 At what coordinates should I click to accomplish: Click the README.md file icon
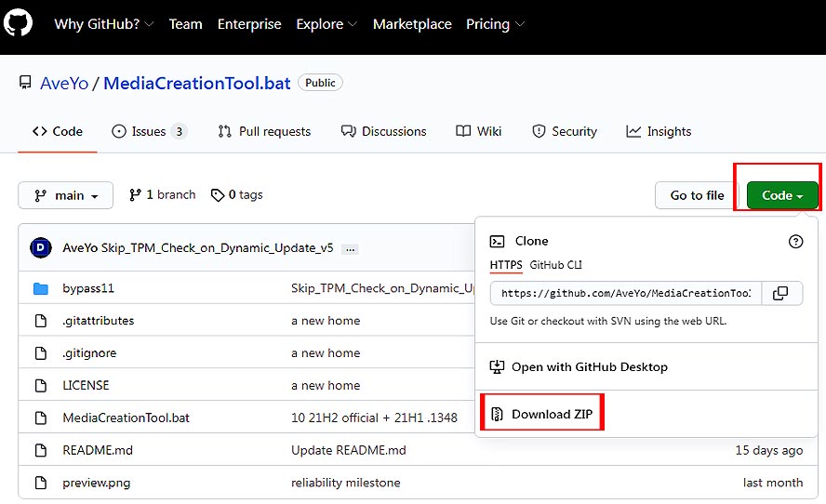[x=41, y=450]
